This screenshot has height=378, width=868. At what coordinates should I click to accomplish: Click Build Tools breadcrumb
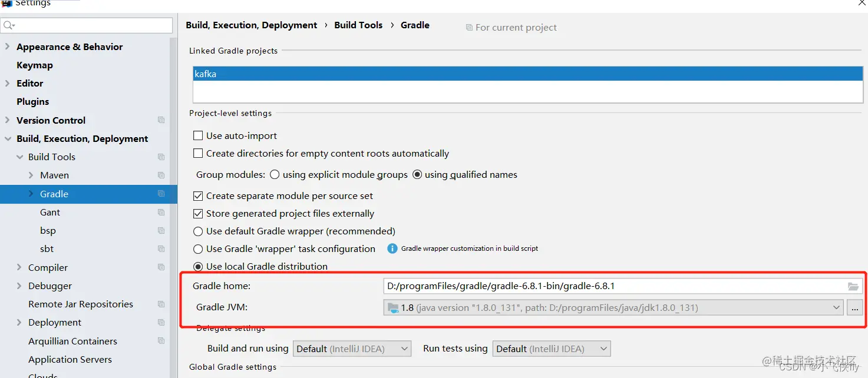[358, 25]
